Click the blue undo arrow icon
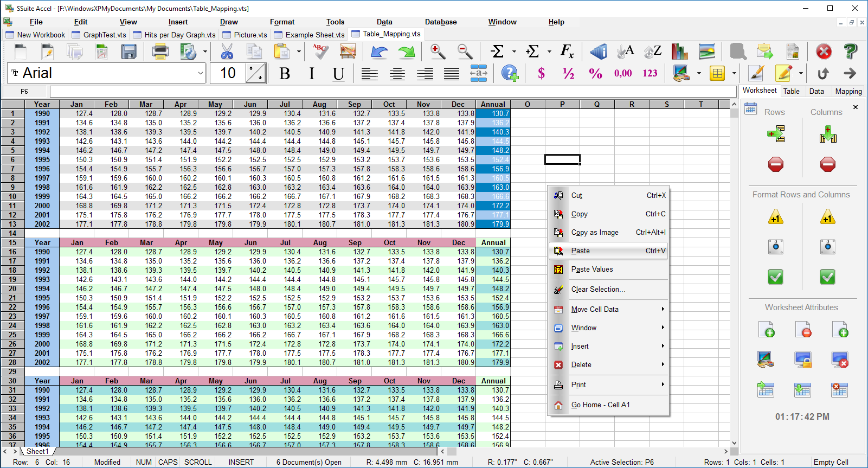868x468 pixels. pos(379,52)
